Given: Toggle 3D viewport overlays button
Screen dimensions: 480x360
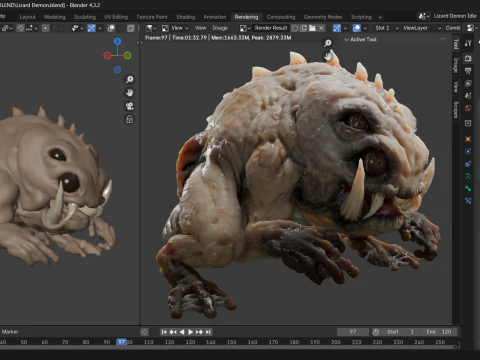Looking at the screenshot, I should [111, 28].
